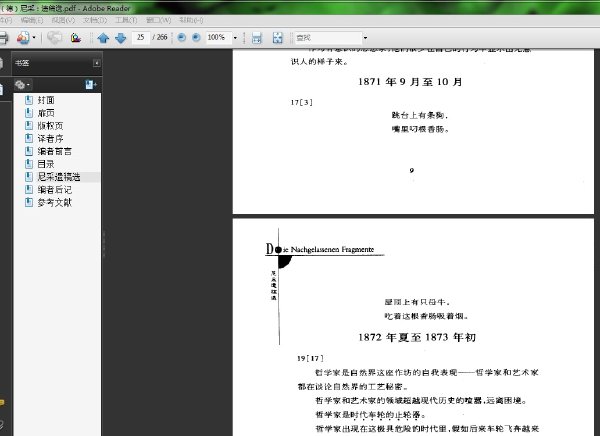Click the header "Die Nachgelassenen Fragmente"
This screenshot has height=436, width=600.
320,249
